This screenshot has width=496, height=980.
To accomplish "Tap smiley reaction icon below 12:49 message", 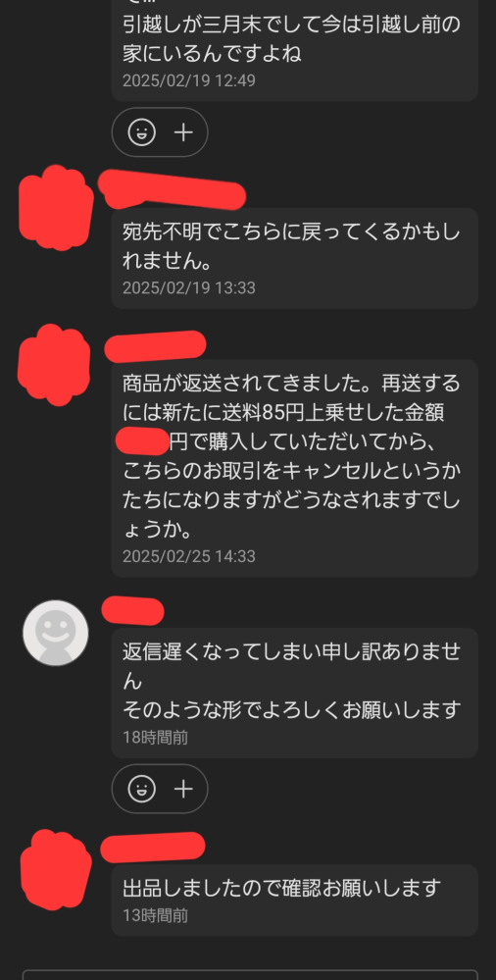I will tap(142, 131).
